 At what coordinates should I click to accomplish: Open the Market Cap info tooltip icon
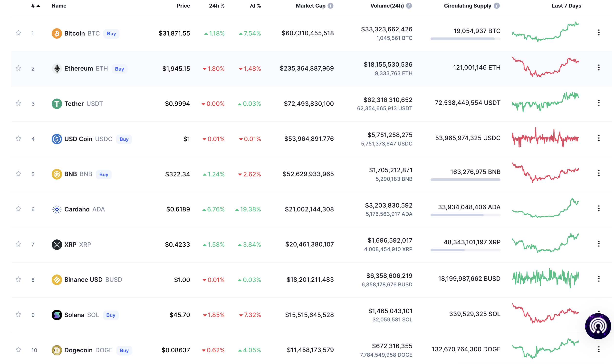click(x=331, y=6)
